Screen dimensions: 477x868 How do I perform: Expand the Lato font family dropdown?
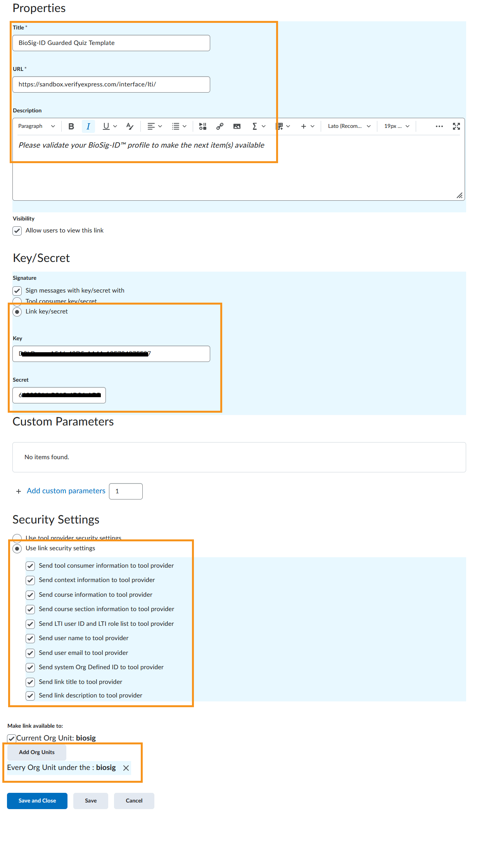[349, 126]
